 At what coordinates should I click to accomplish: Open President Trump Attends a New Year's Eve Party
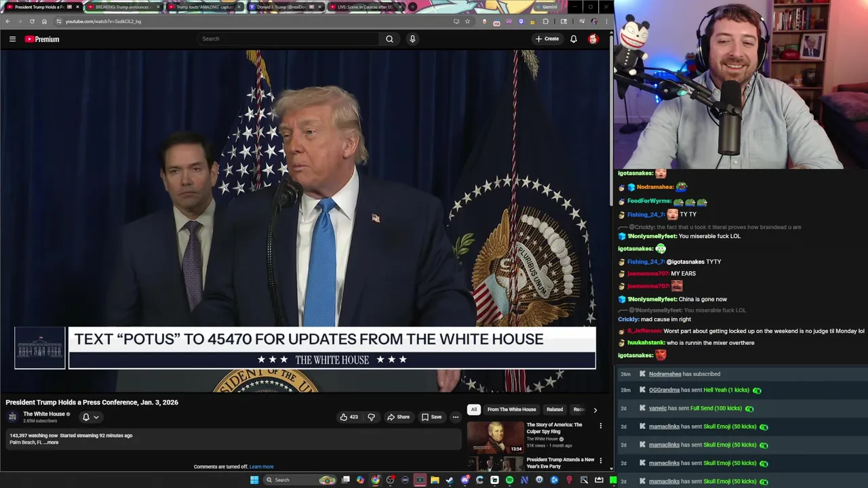click(560, 463)
